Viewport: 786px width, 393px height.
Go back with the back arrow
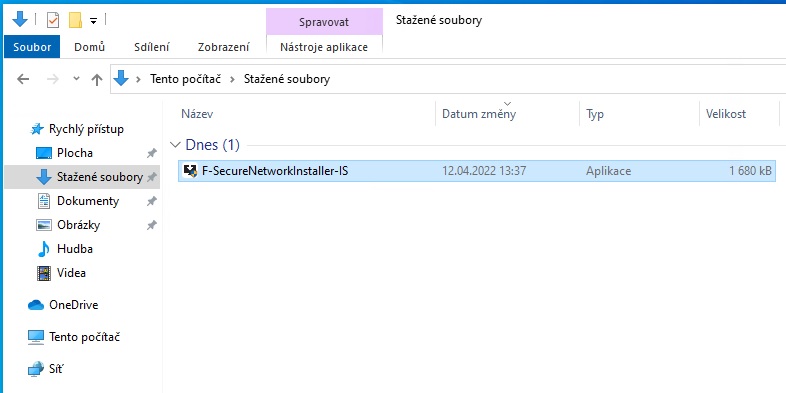tap(23, 79)
